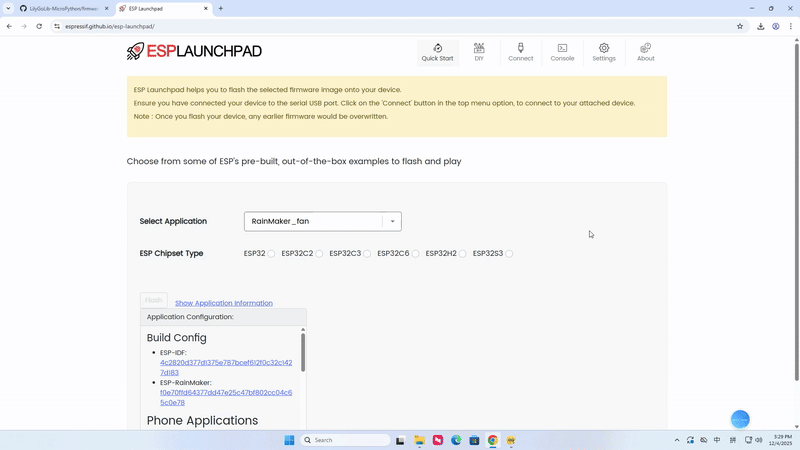Choose ESP32S3 chipset type
This screenshot has width=800, height=450.
[509, 254]
